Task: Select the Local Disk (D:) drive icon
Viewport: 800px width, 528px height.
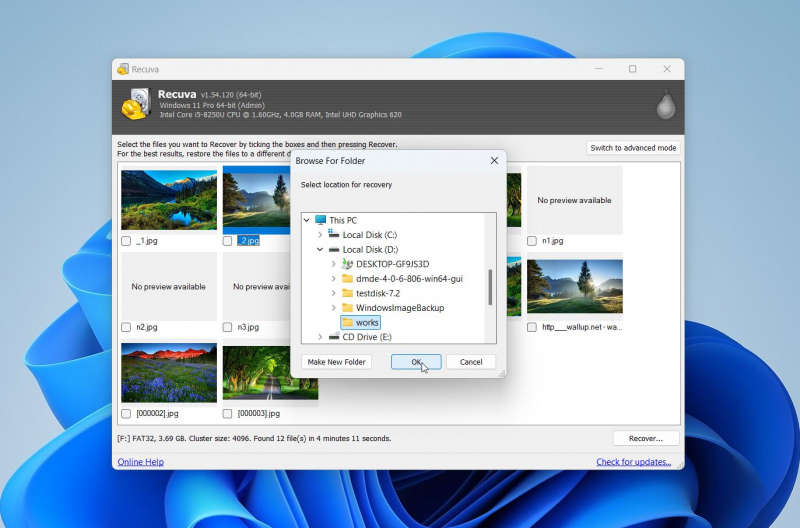Action: 334,249
